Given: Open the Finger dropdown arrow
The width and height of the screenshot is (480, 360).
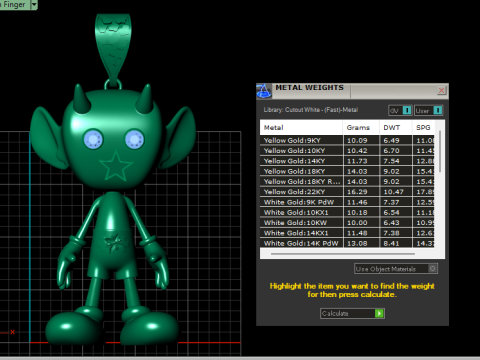Looking at the screenshot, I should 34,5.
